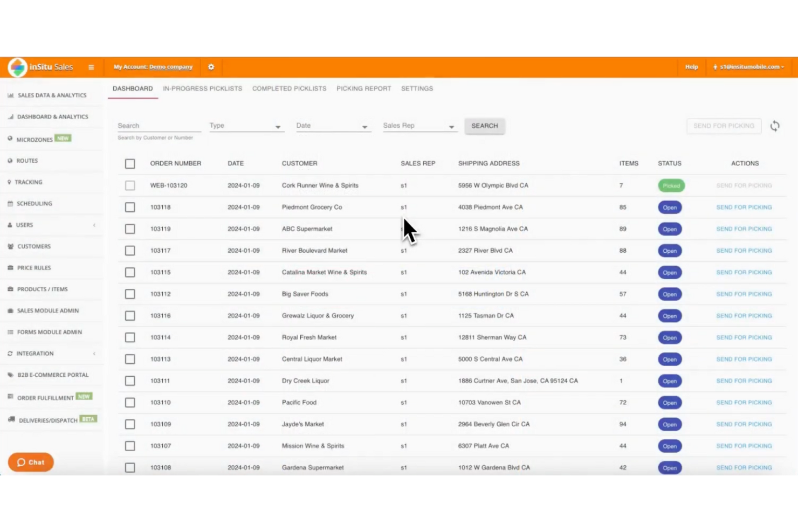Viewport: 798px width, 532px height.
Task: Open Microzones from the sidebar
Action: [34, 139]
